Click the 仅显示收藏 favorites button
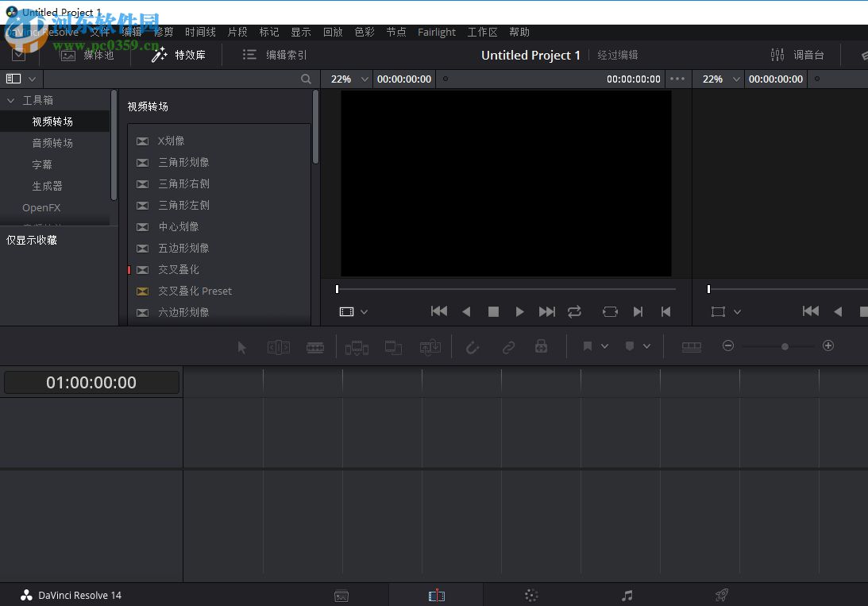 (x=31, y=239)
